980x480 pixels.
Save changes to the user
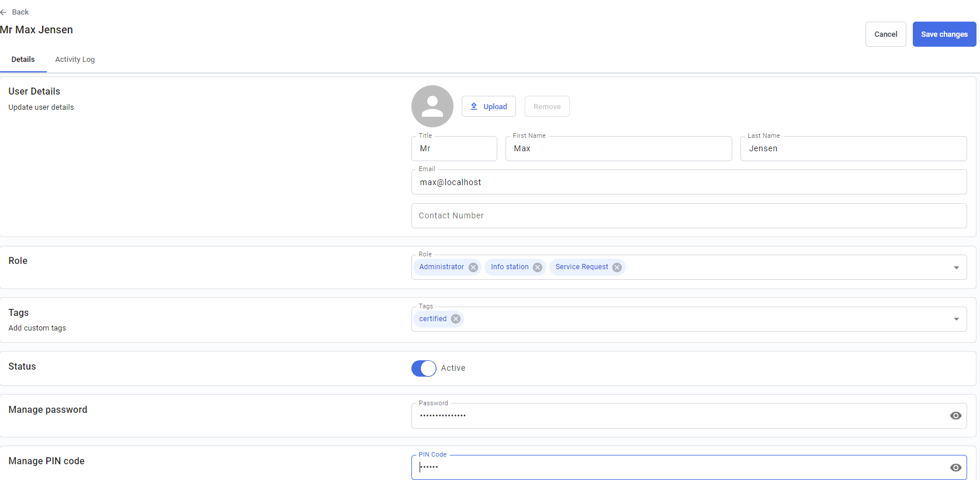944,34
